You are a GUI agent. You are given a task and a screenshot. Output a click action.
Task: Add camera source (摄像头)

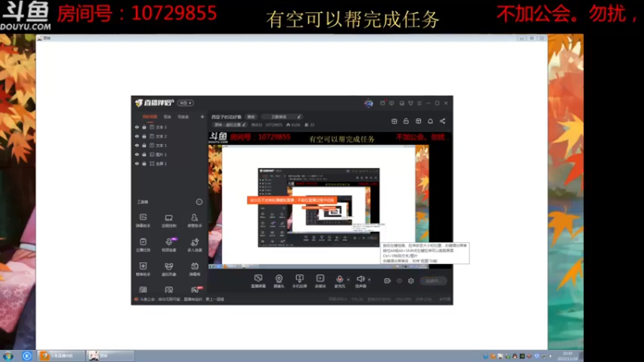(x=279, y=281)
